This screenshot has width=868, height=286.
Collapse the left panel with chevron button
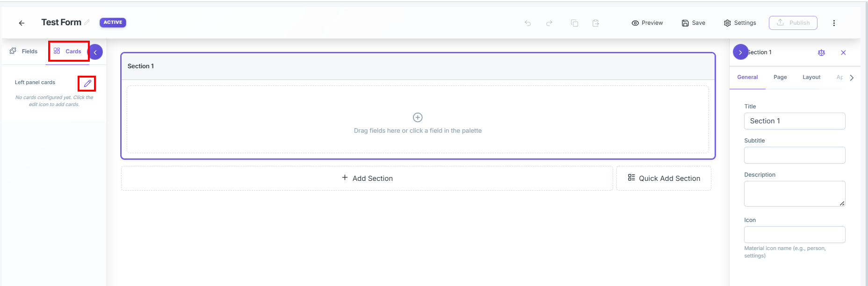pos(95,52)
